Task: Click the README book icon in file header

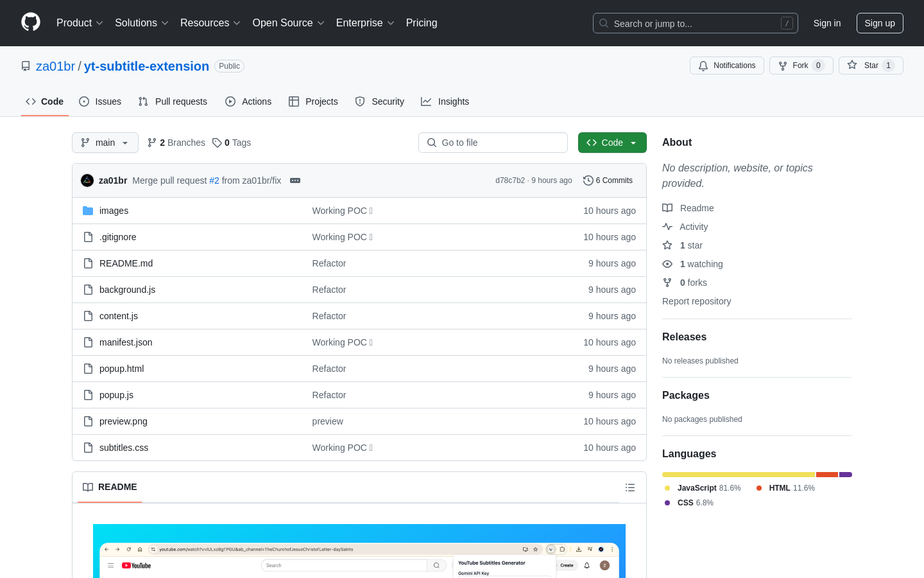Action: click(88, 487)
